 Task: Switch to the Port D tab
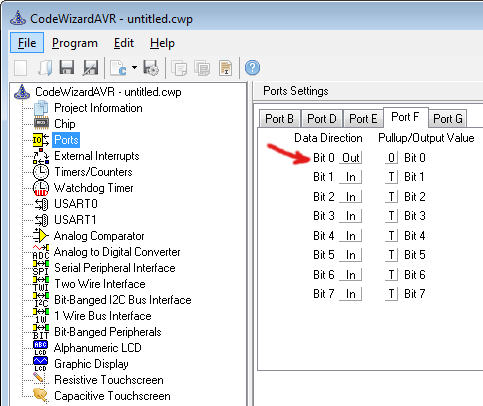[322, 119]
